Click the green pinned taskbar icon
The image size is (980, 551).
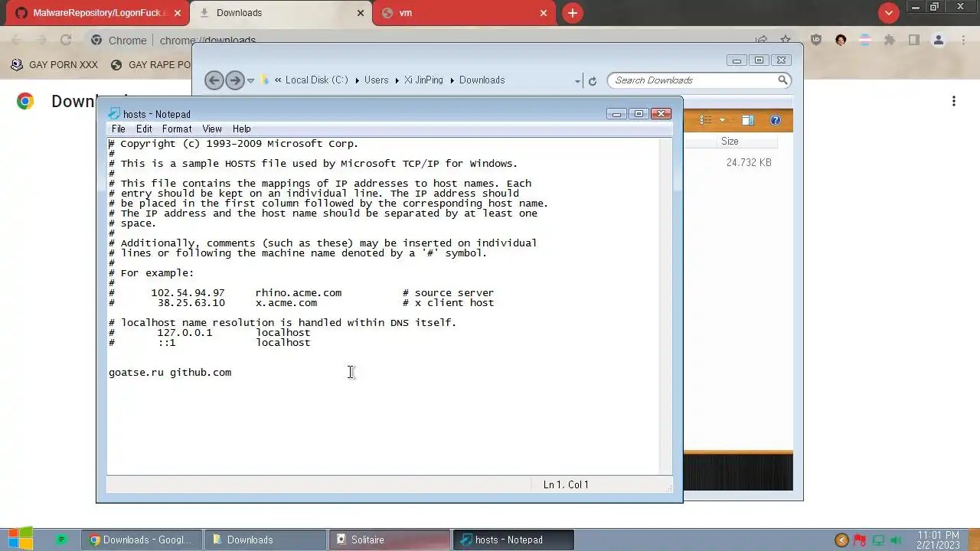coord(62,540)
